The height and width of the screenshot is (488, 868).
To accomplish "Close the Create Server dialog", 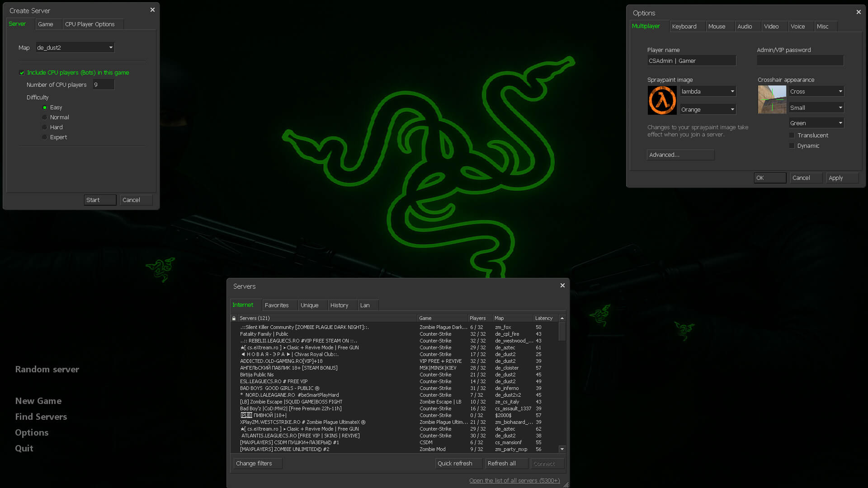I will 152,10.
